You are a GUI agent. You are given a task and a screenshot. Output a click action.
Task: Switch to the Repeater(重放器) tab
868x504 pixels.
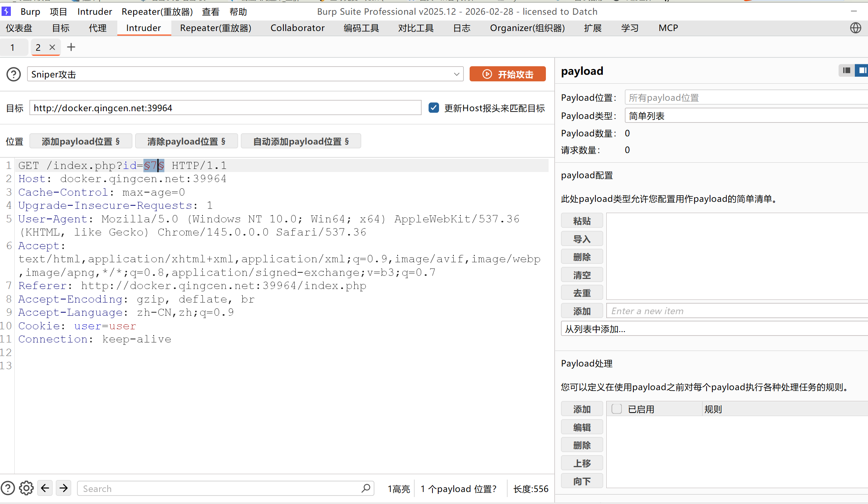215,28
